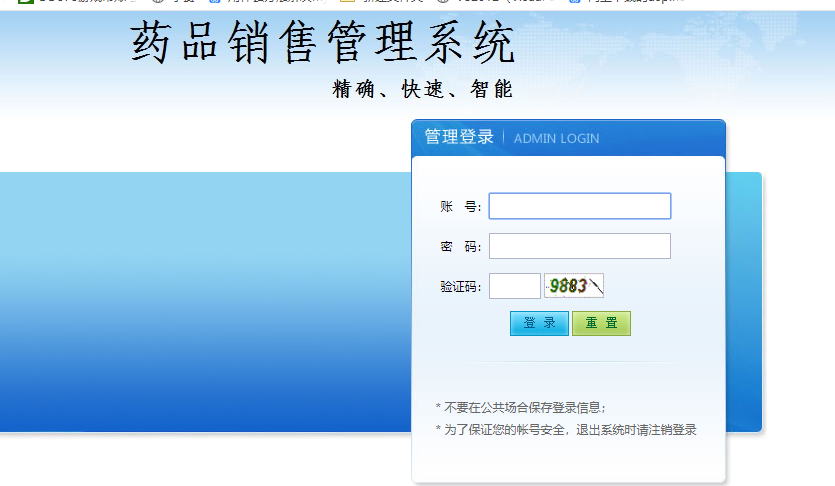Click the 为了保证您的帐号安全 logout reminder text

566,430
